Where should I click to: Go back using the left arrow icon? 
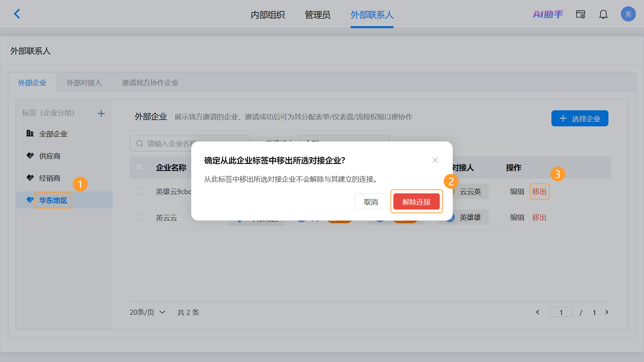tap(17, 14)
